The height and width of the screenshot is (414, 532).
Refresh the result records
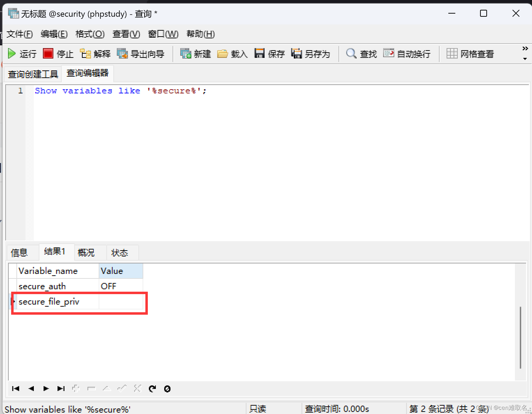click(x=152, y=389)
